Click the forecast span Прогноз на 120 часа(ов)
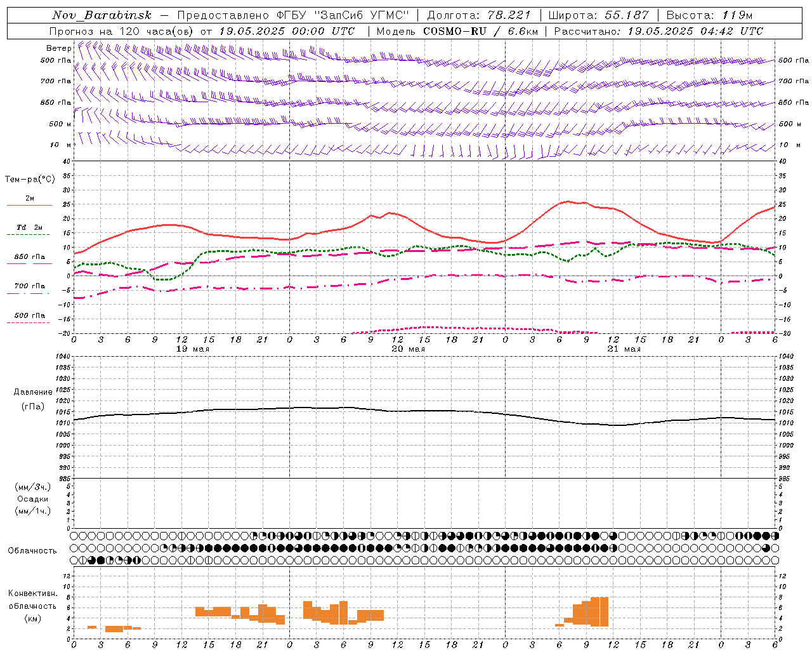The image size is (812, 650). [122, 31]
